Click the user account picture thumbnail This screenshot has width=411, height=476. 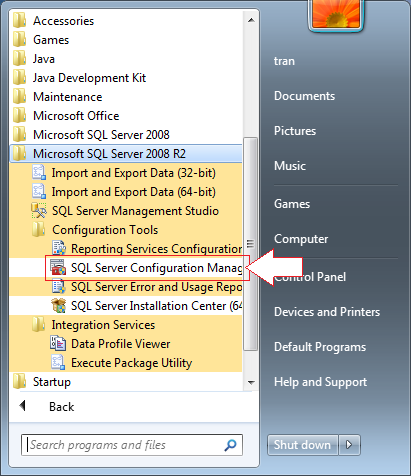coord(336,14)
